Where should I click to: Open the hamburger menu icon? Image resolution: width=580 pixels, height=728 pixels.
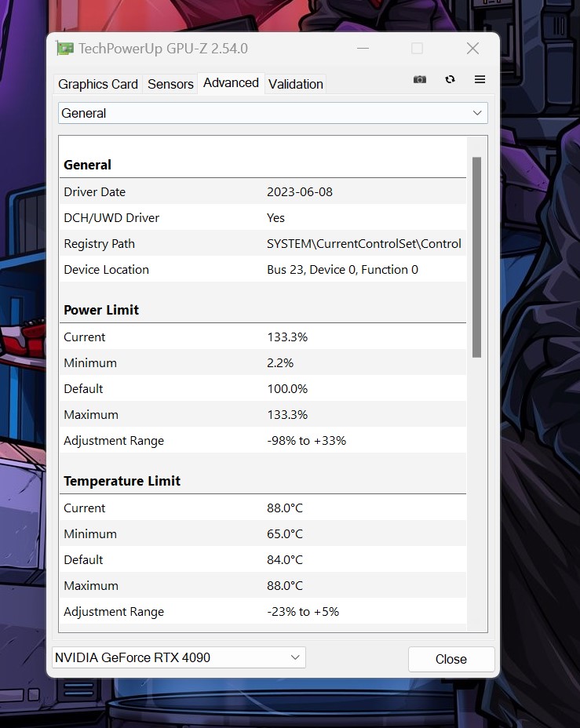click(x=480, y=79)
